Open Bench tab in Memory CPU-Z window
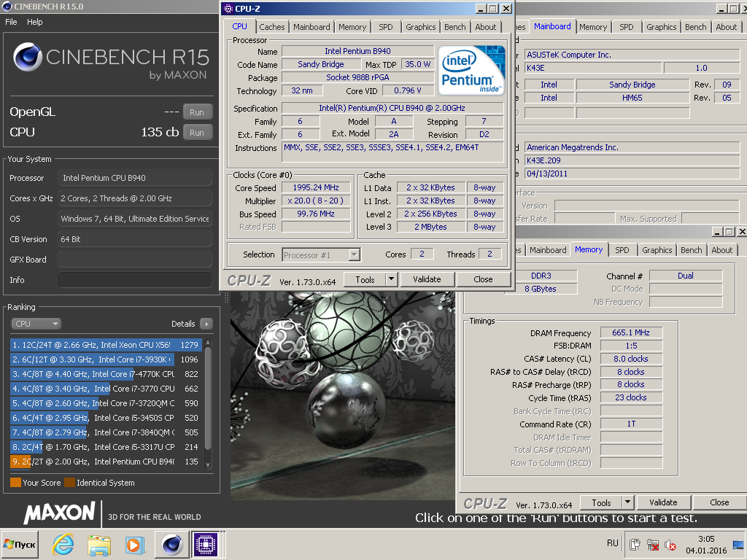 (692, 250)
